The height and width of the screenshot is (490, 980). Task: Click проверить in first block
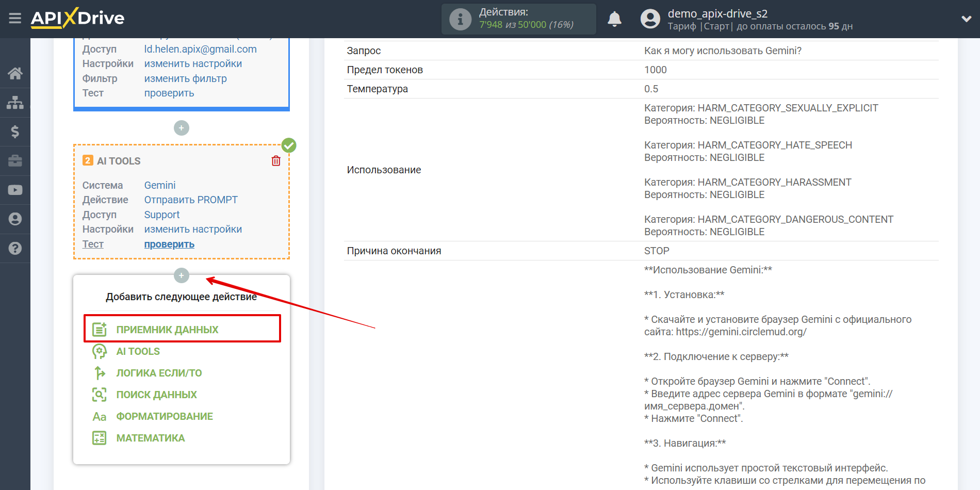(169, 93)
